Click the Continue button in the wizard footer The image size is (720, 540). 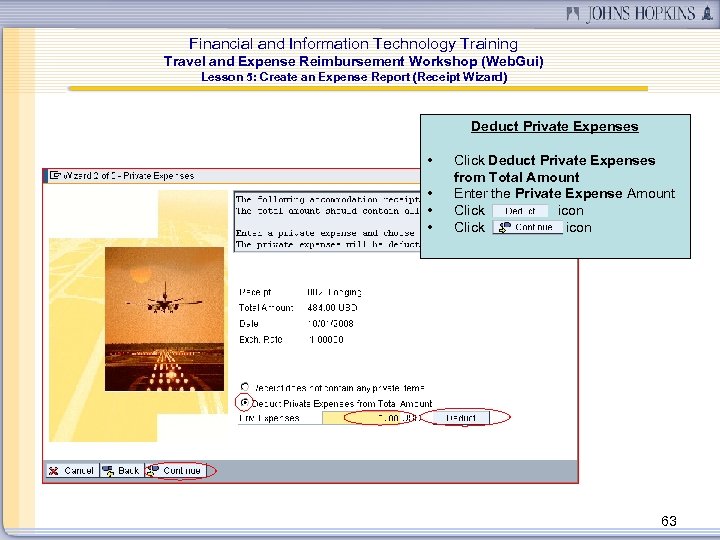[176, 471]
